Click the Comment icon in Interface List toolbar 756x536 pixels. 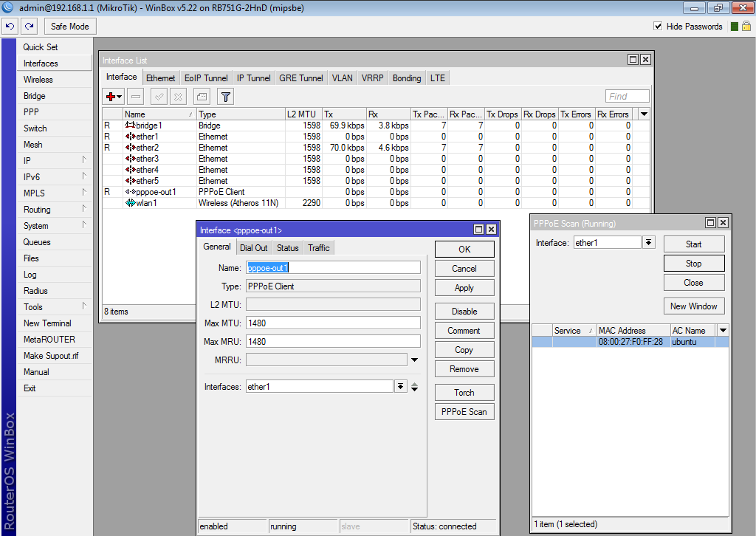(202, 97)
